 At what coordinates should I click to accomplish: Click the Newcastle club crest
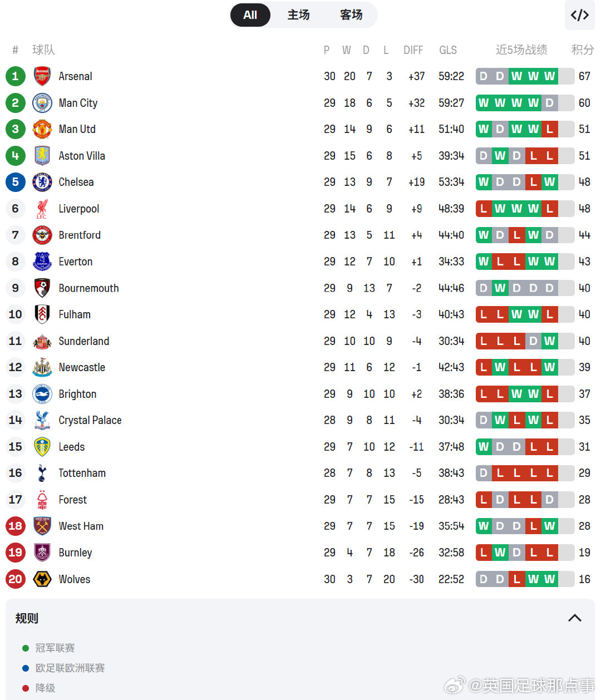[42, 367]
